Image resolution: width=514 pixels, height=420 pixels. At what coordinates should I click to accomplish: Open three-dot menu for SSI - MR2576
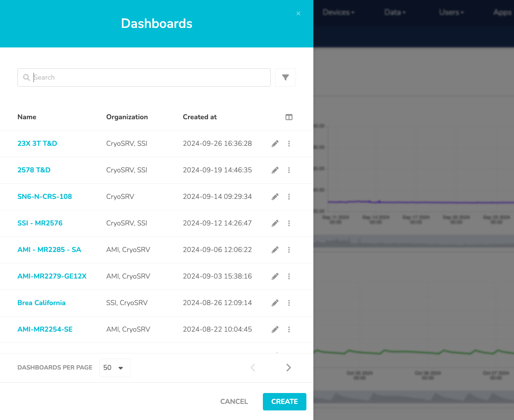point(289,223)
